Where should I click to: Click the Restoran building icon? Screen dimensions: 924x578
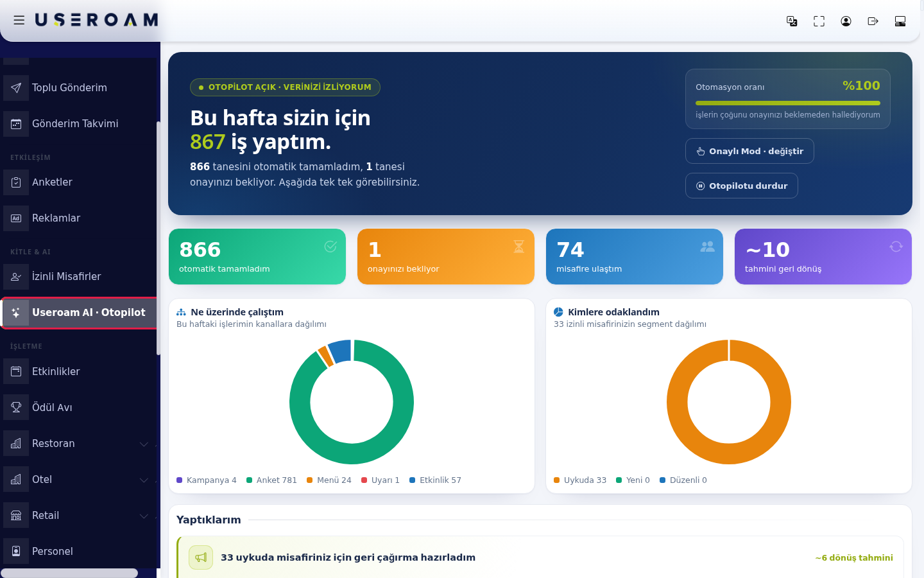point(16,443)
